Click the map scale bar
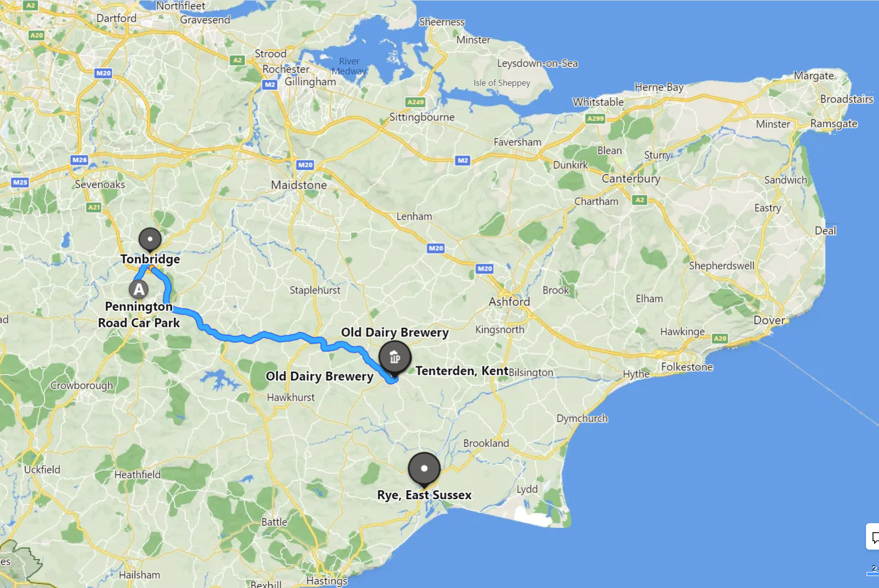 (873, 571)
